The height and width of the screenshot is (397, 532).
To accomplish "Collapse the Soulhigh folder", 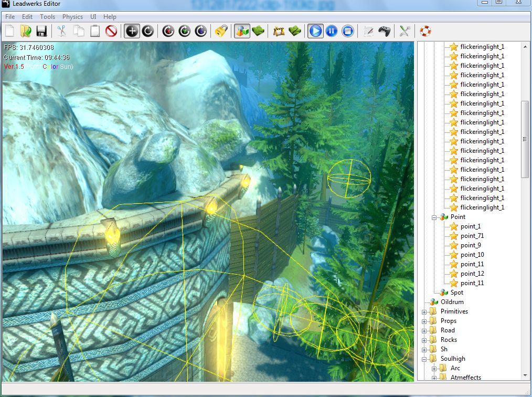I will point(424,359).
